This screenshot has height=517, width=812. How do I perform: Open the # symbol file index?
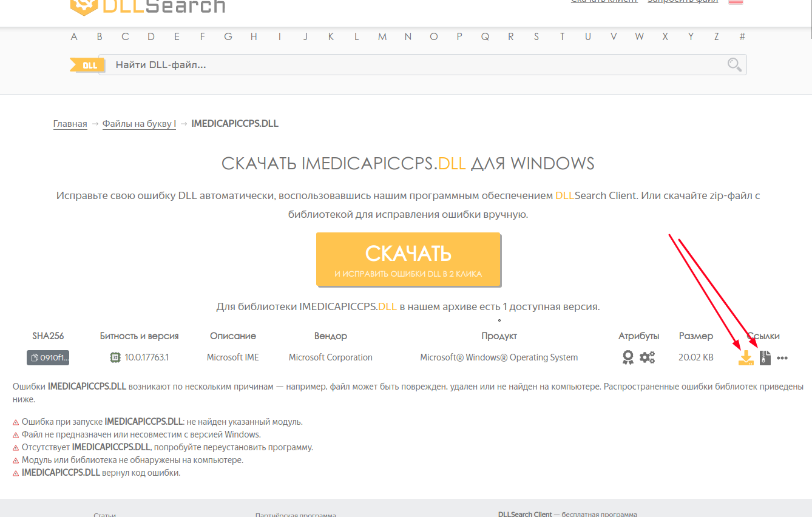pos(742,36)
